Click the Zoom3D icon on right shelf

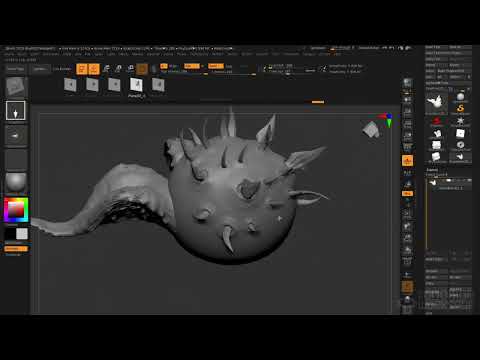coord(407,239)
